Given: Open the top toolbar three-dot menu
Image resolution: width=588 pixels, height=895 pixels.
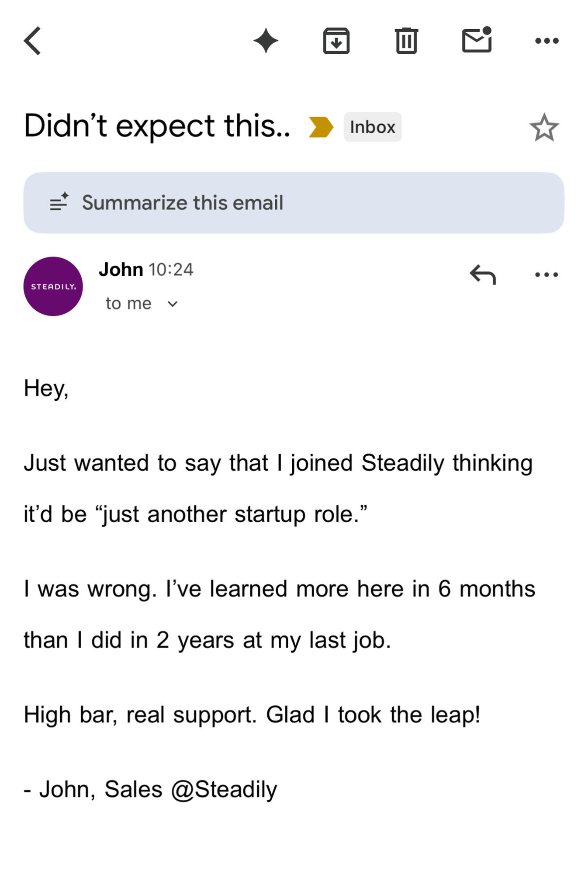Looking at the screenshot, I should [x=546, y=41].
